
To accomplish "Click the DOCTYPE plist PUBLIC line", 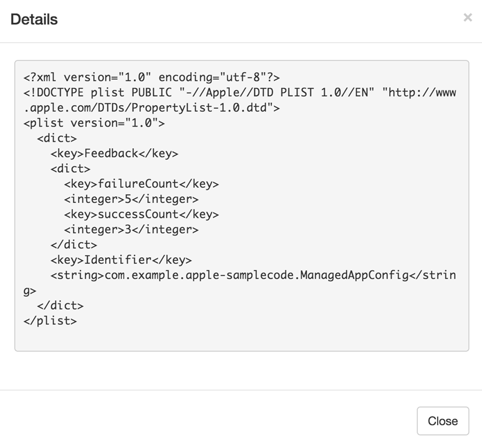I will coord(239,93).
